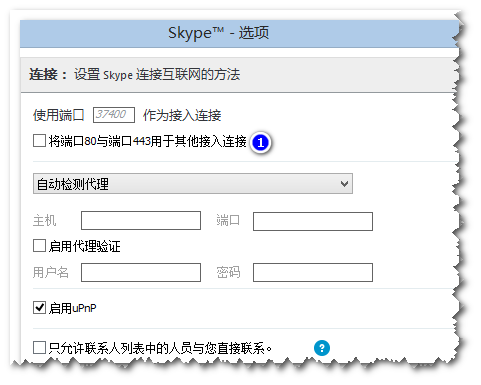Enable 将端口80与端口443用于其他接入连接 checkbox
Screen dimensions: 481x385
(39, 140)
